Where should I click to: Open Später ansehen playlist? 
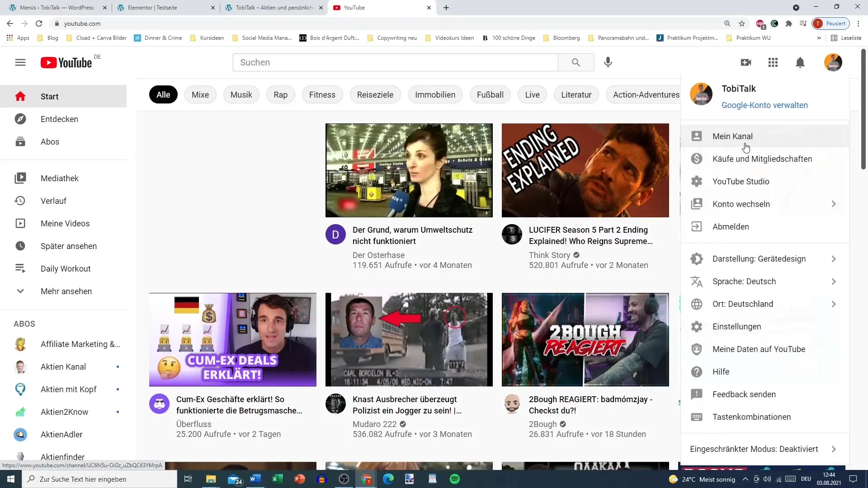click(63, 246)
